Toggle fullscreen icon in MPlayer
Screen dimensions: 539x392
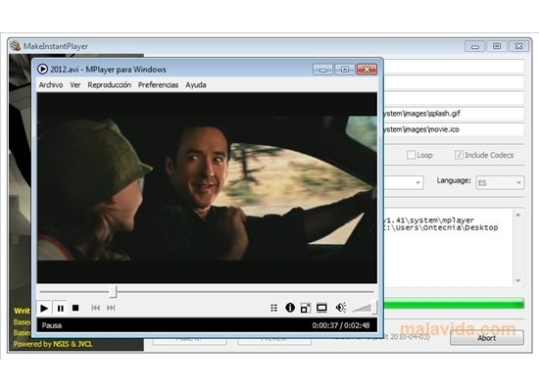(321, 308)
